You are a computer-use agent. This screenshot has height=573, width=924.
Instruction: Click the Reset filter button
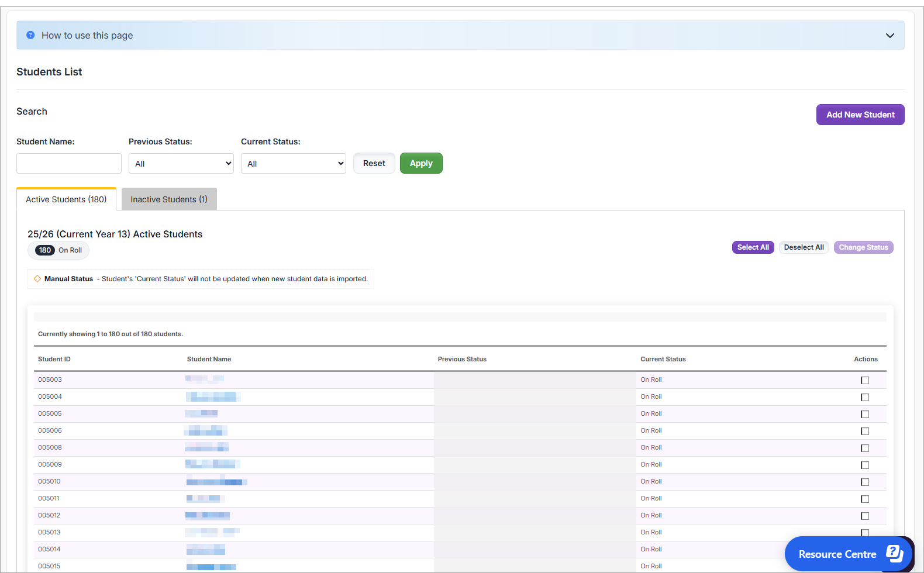[374, 163]
